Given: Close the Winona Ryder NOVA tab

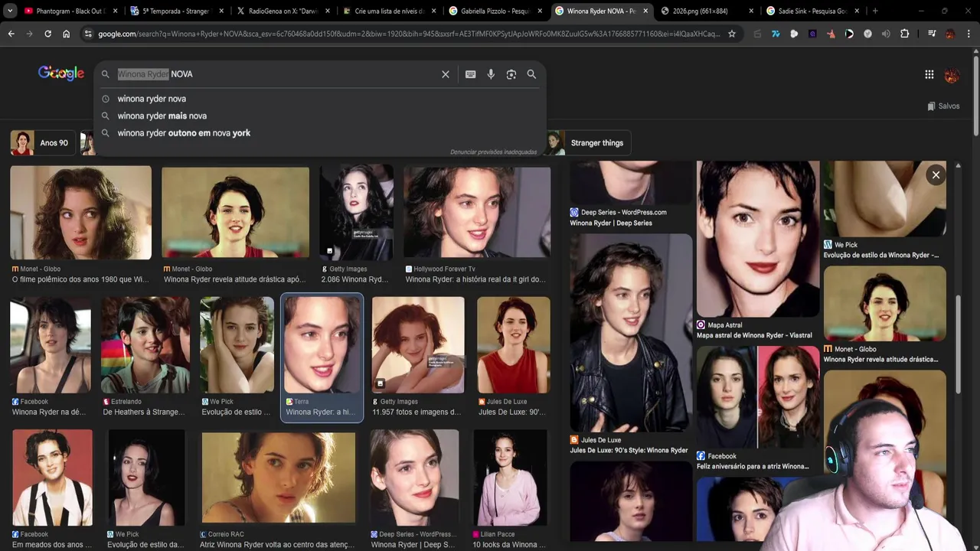Looking at the screenshot, I should pyautogui.click(x=645, y=11).
